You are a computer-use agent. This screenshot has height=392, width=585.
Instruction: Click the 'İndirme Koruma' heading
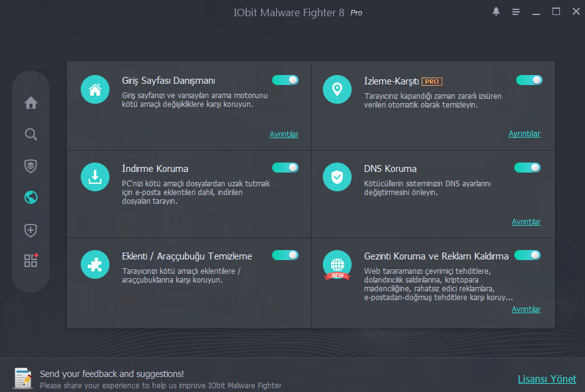click(155, 169)
